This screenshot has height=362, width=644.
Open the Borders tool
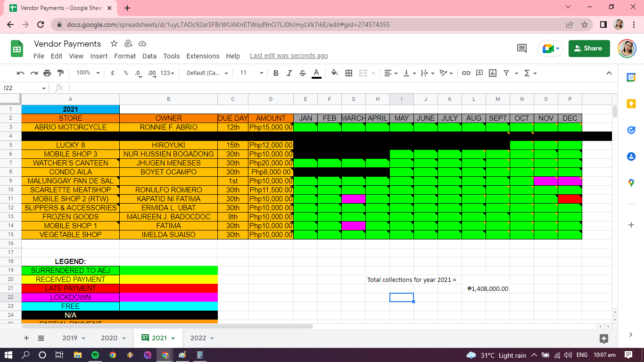[349, 73]
